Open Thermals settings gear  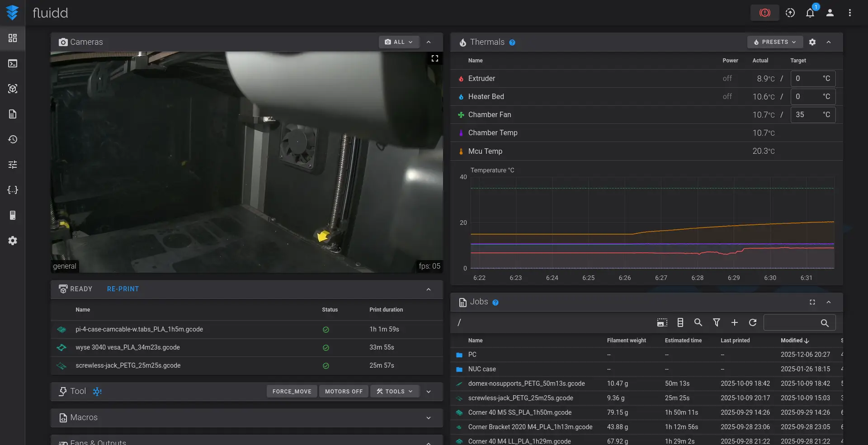[812, 42]
